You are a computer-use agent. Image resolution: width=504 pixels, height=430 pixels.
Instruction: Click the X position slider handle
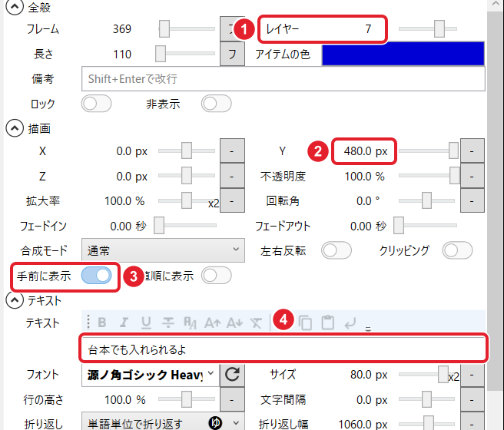[x=187, y=150]
